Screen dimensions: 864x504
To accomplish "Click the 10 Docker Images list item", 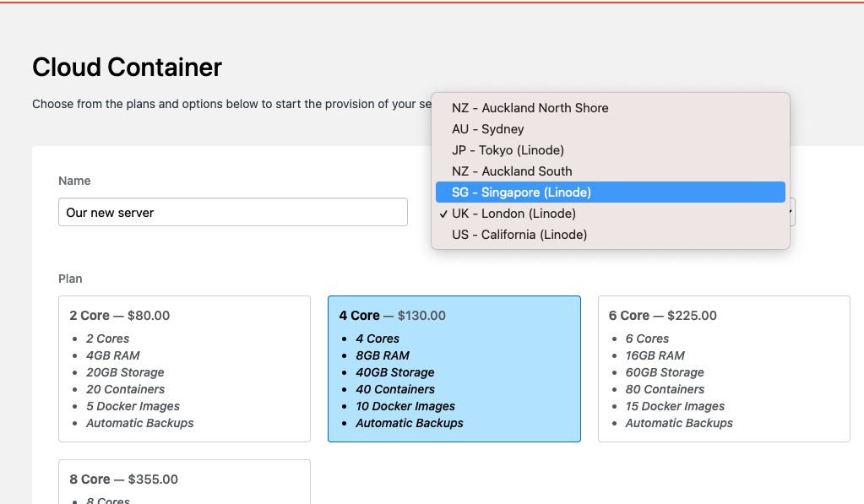I will click(x=405, y=406).
